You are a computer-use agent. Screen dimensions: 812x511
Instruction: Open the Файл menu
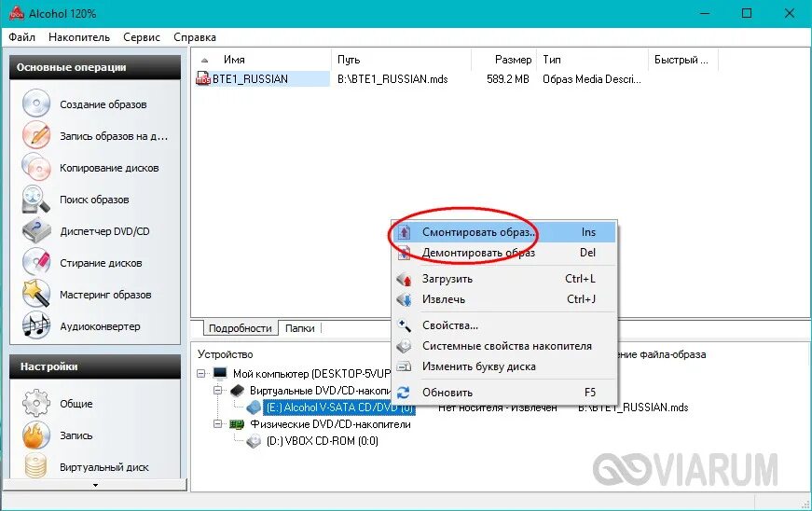tap(21, 37)
